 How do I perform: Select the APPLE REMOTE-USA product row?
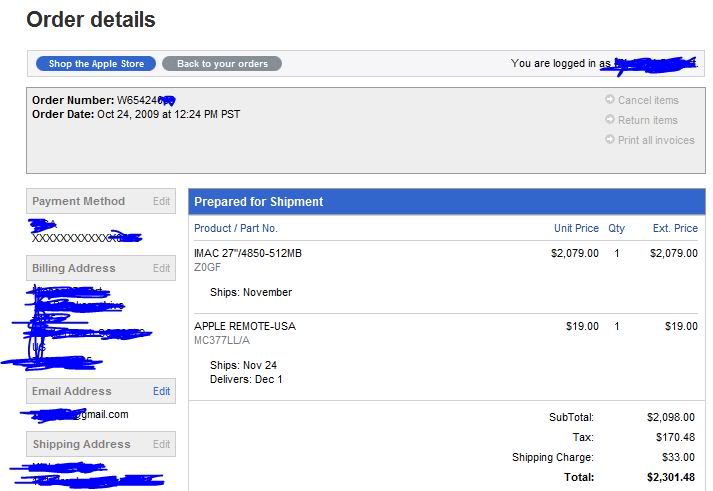(245, 326)
